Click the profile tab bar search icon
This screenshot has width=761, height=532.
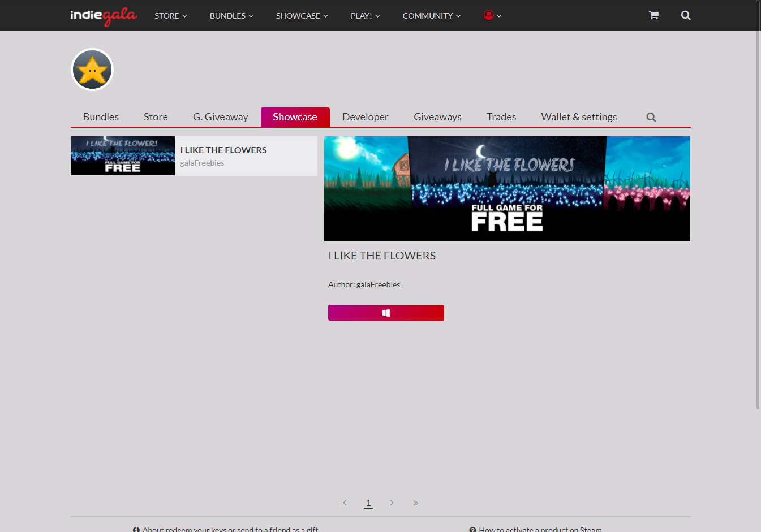coord(651,117)
